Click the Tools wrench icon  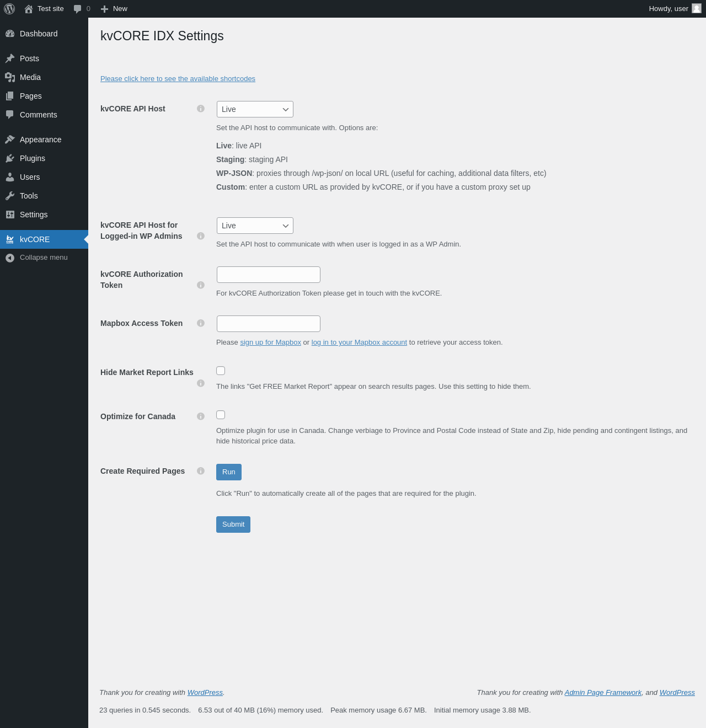10,196
